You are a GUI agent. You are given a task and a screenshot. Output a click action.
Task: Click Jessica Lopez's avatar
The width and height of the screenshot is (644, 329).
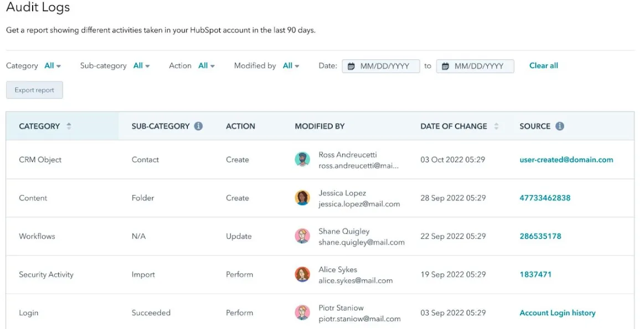tap(302, 198)
